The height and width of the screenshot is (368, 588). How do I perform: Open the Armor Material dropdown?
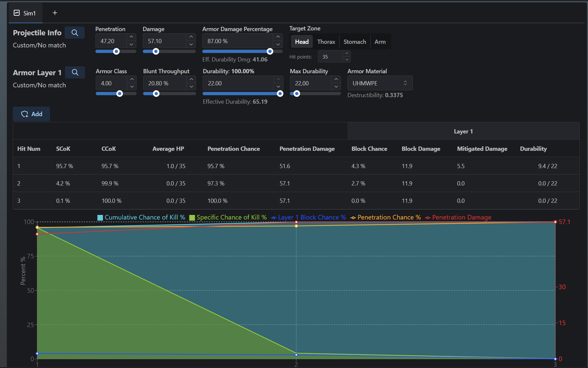379,83
